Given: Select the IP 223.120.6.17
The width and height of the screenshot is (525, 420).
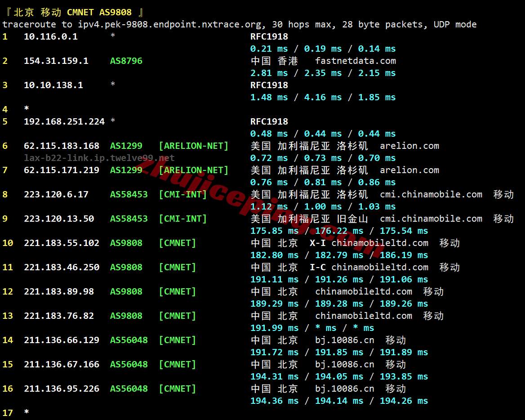Looking at the screenshot, I should [56, 195].
